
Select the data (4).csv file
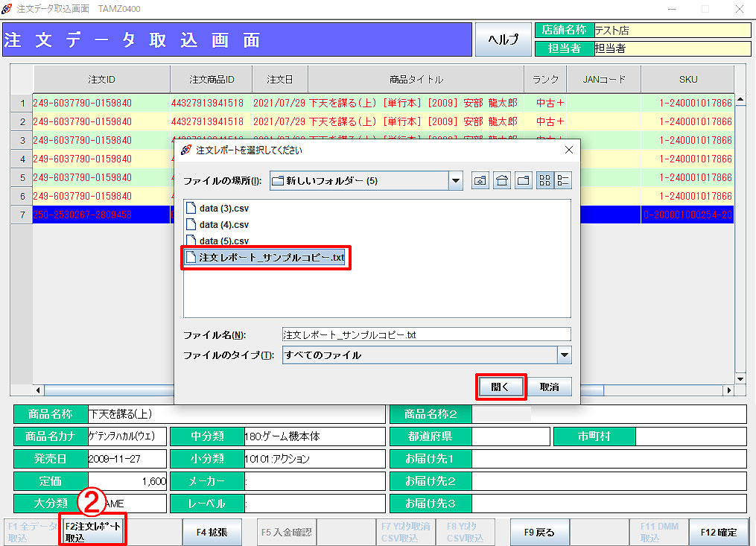[x=223, y=224]
